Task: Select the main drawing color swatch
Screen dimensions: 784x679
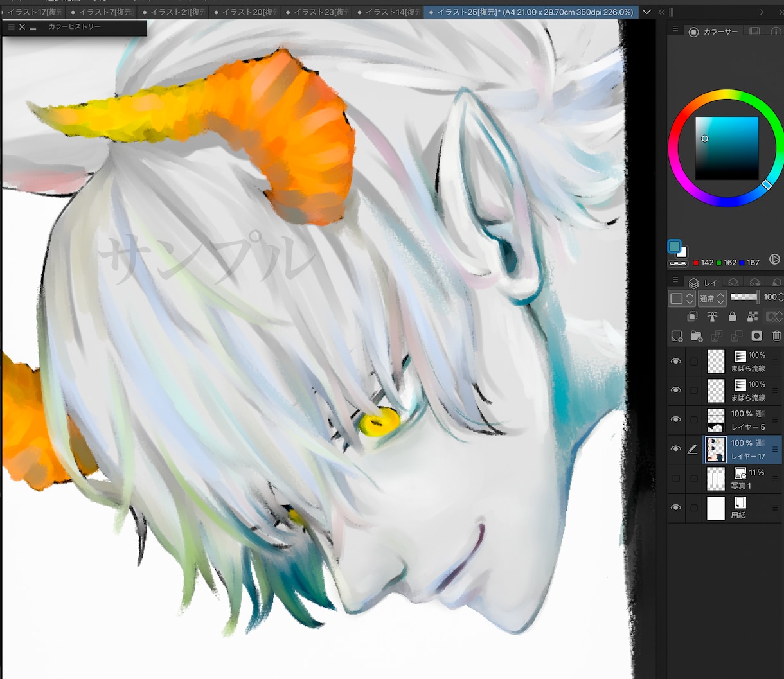Action: tap(673, 246)
